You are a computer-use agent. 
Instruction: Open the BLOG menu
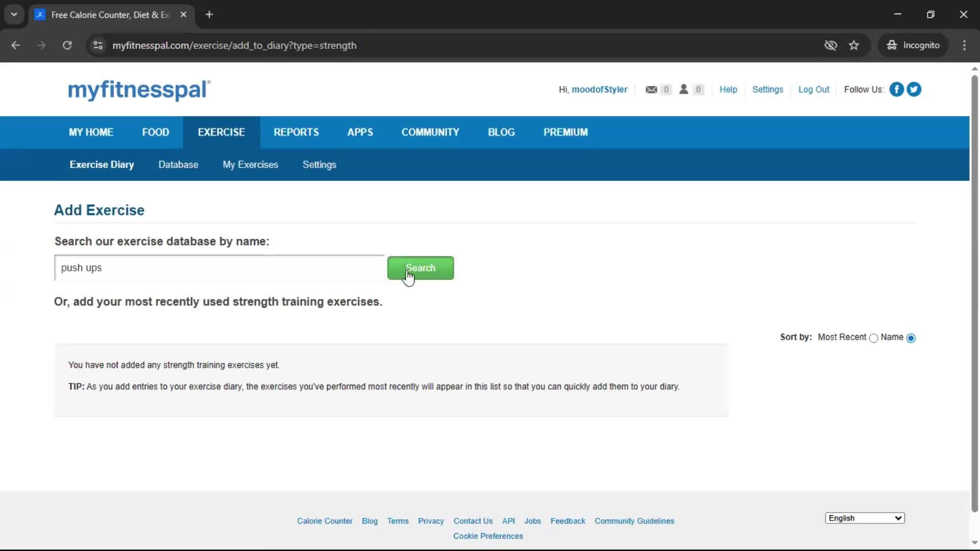tap(501, 132)
